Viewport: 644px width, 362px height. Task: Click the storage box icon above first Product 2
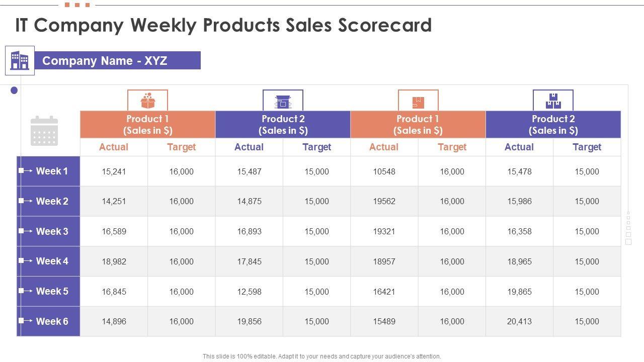283,101
